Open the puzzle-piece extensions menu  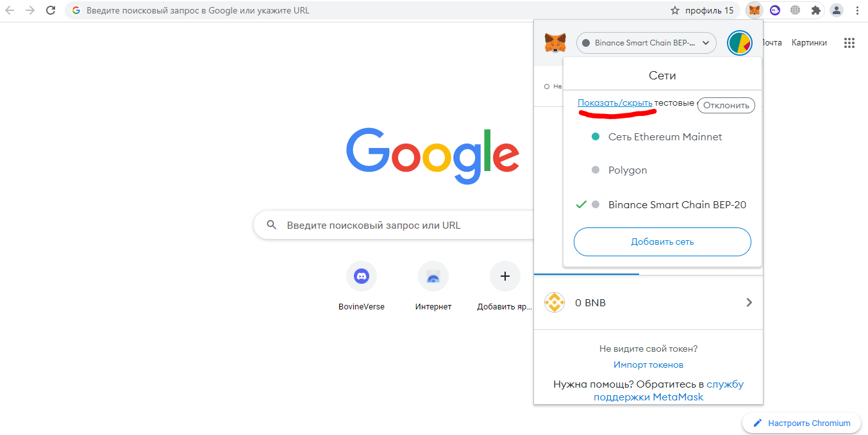pos(815,10)
